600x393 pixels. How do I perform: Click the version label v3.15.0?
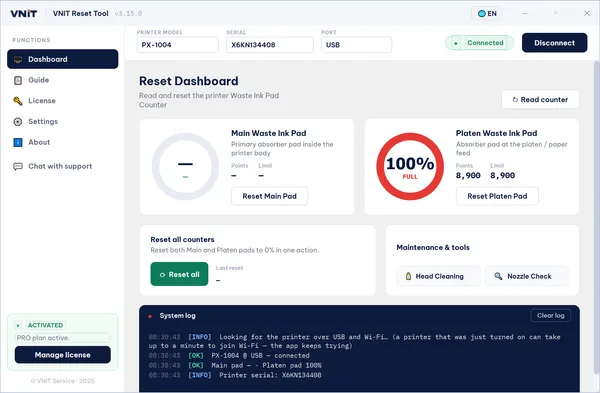[x=128, y=13]
